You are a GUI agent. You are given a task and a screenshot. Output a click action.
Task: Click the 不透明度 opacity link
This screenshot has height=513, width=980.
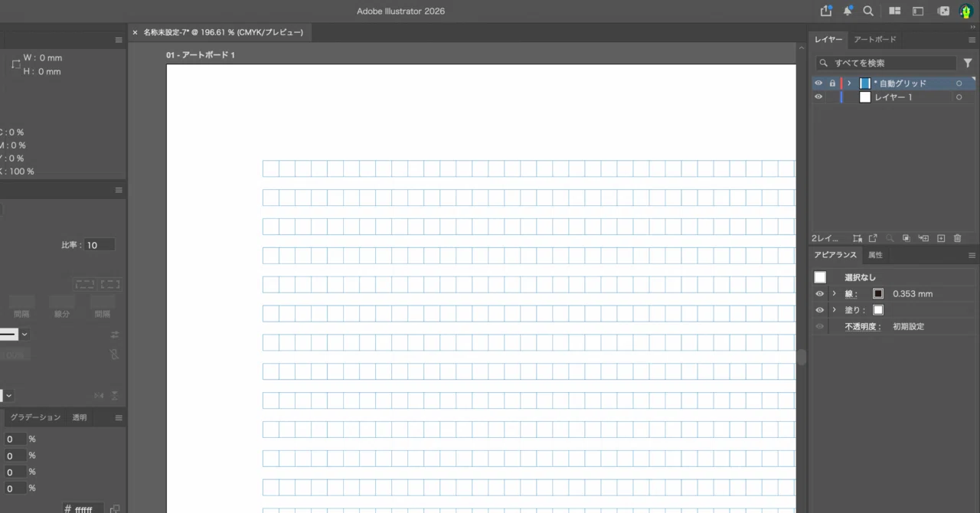click(861, 327)
